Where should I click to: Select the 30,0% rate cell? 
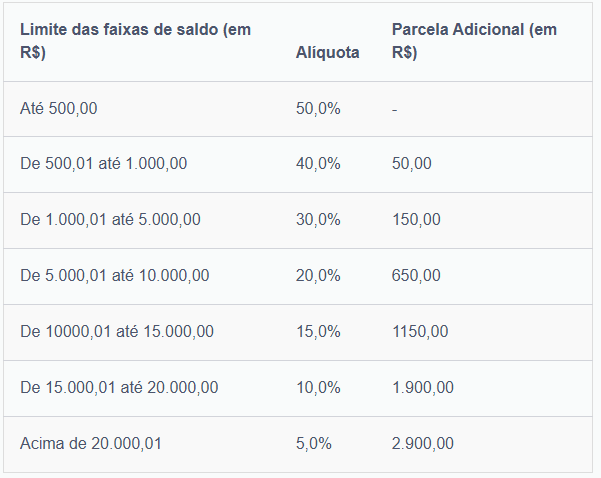[x=318, y=220]
